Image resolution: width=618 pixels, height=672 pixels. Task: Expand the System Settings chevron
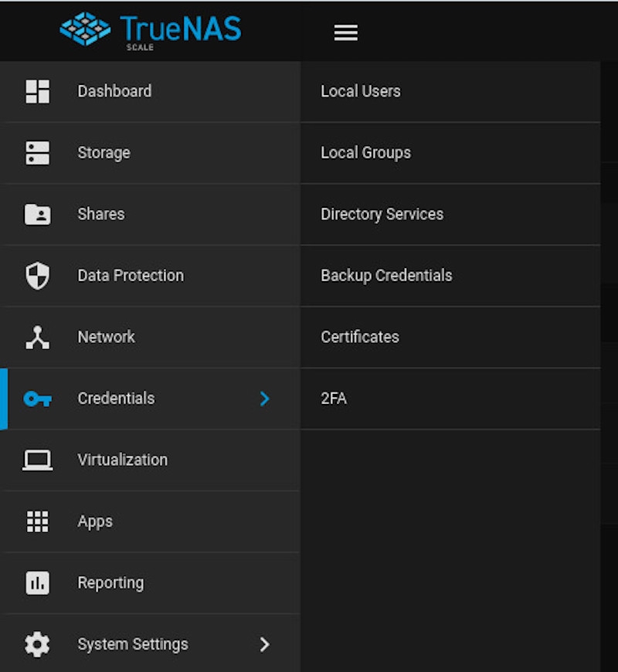(x=264, y=644)
